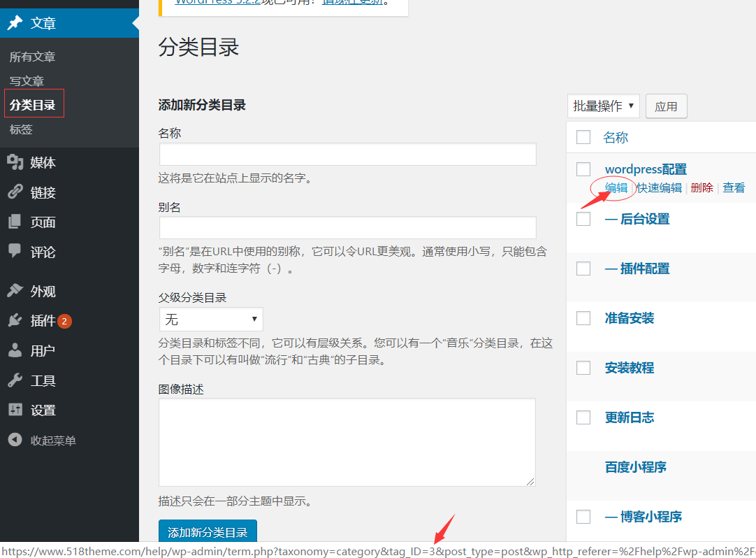Open the 批量操作 bulk actions dropdown

tap(603, 106)
